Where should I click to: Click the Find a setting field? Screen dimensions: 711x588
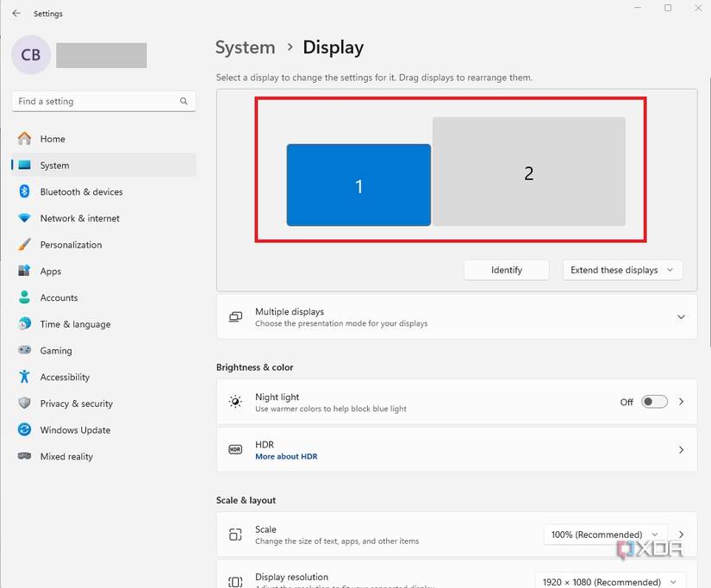pyautogui.click(x=103, y=101)
